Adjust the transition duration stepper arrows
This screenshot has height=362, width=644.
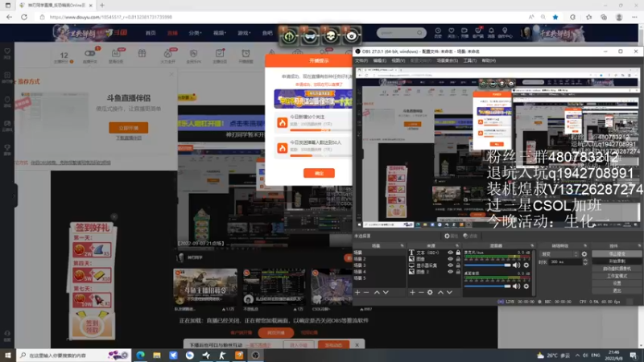[x=585, y=262]
